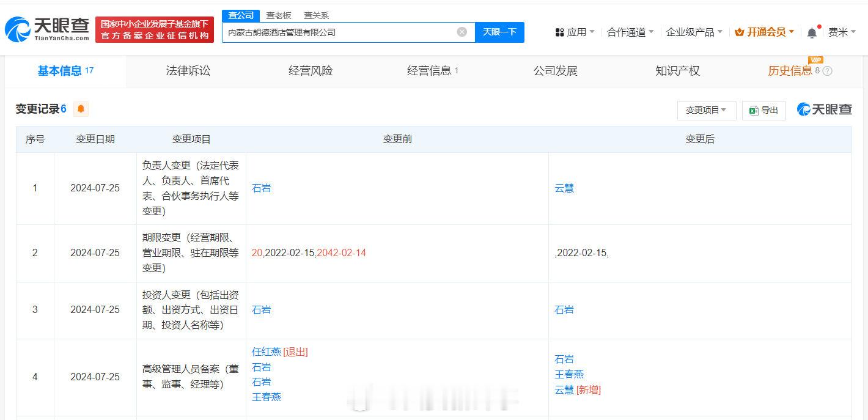This screenshot has height=420, width=868.
Task: Click ',2022-02-15,' value in row 2 变更后
Action: click(582, 253)
